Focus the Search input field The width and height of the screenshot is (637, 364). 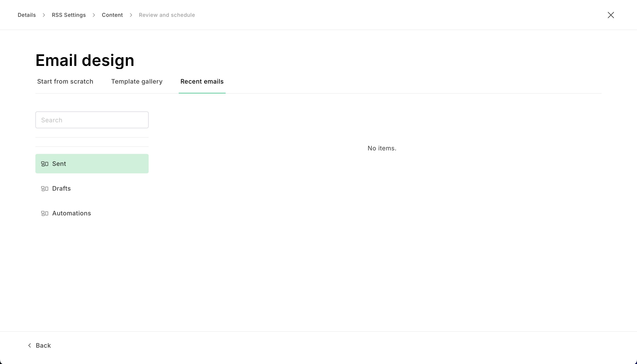(x=92, y=120)
